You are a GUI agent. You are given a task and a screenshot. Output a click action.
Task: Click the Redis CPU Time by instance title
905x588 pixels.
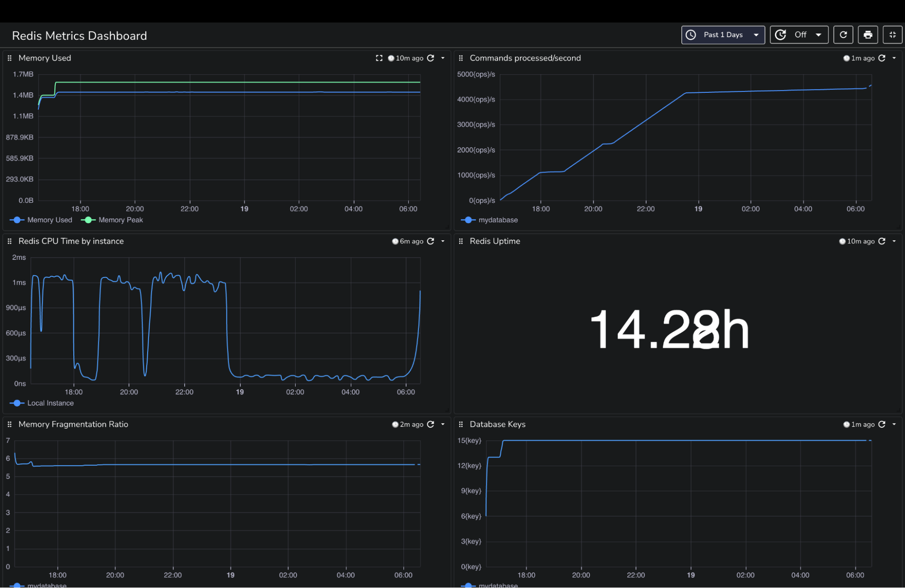tap(71, 241)
